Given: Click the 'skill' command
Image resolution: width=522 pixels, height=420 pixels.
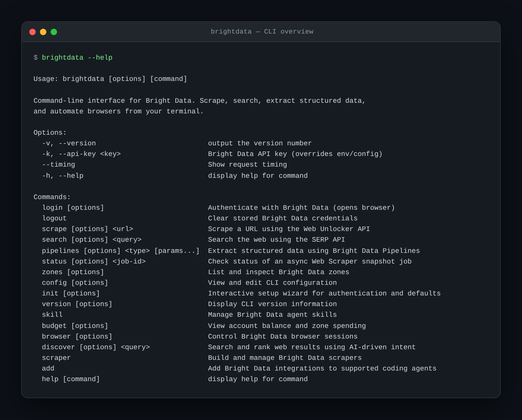Looking at the screenshot, I should 52,315.
